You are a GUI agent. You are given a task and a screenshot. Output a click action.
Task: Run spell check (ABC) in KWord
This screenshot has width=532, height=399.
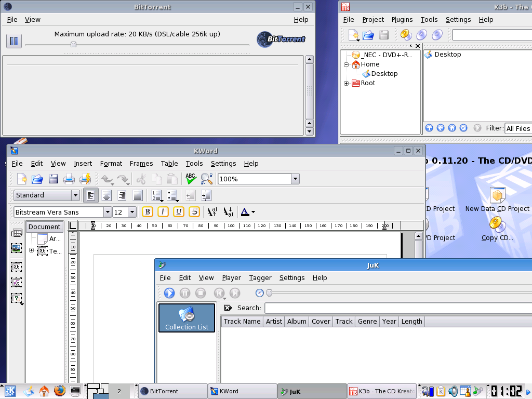191,179
